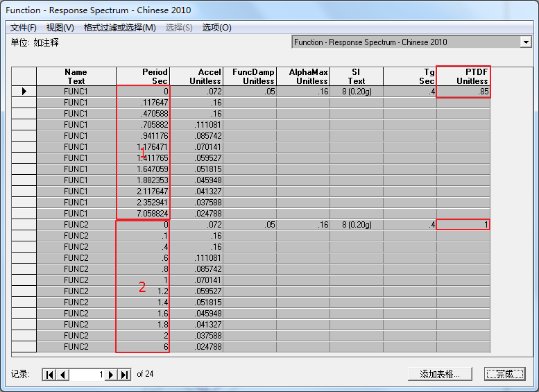Select the PTDF cell with value .85
Viewport: 539px width, 392px height.
[x=463, y=92]
